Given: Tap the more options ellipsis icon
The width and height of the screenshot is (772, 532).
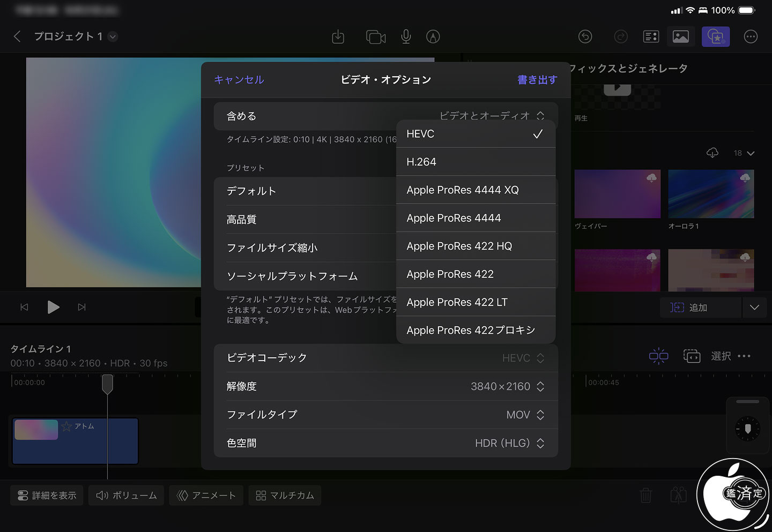Looking at the screenshot, I should (751, 36).
